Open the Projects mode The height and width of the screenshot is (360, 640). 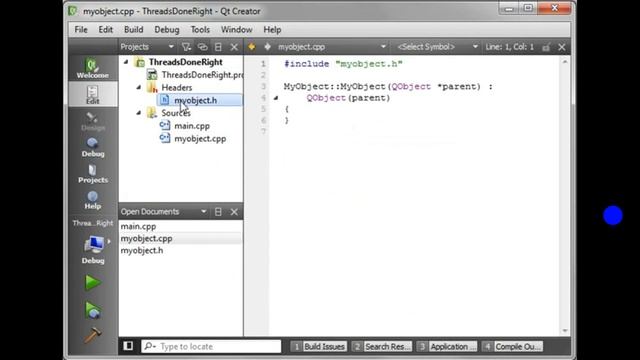click(x=93, y=173)
